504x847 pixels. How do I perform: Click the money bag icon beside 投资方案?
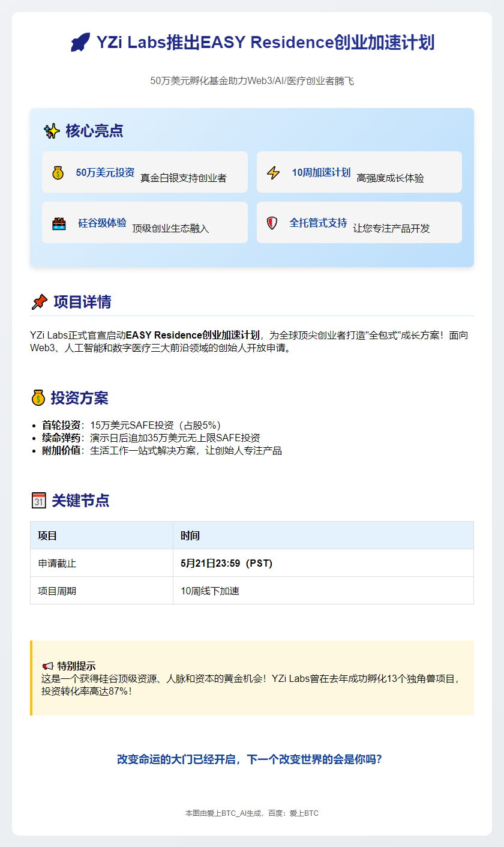[x=38, y=398]
